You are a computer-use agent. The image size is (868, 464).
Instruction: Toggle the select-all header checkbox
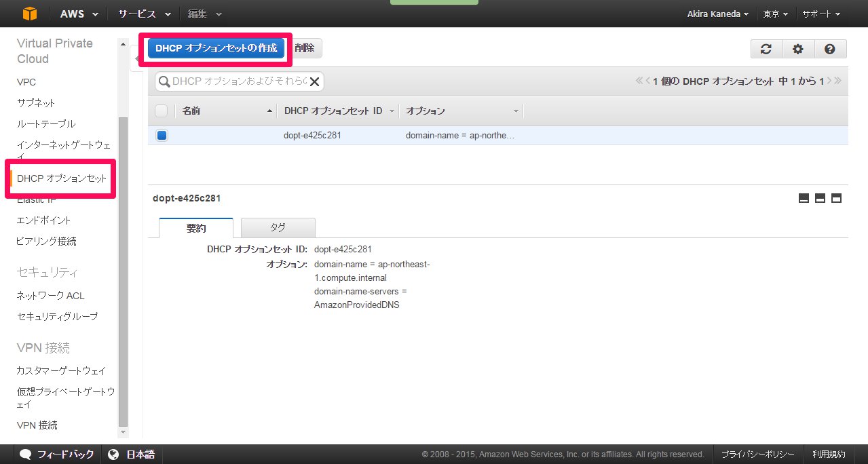point(161,111)
